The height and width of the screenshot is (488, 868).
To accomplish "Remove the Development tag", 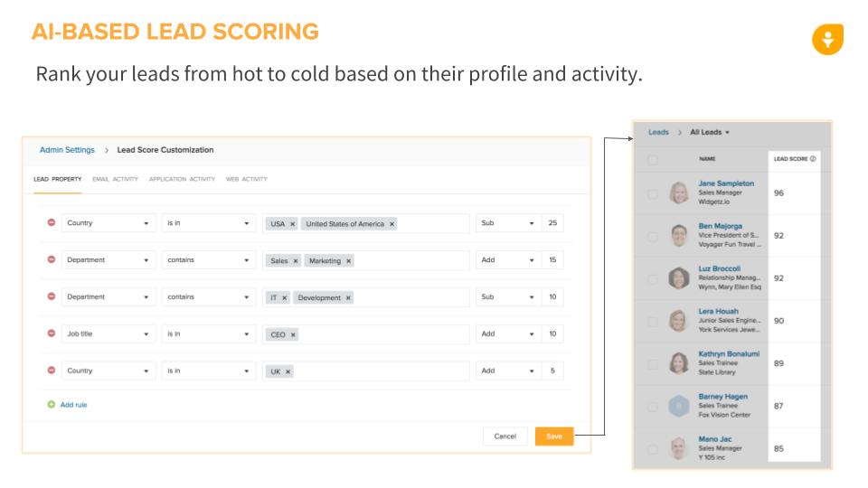I will (x=348, y=298).
